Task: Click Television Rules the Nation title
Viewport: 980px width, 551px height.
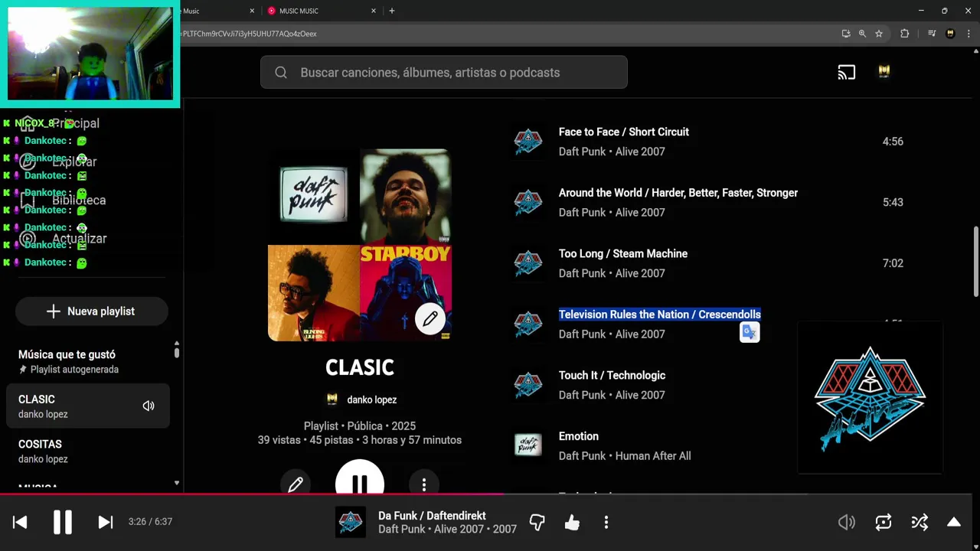Action: point(660,315)
